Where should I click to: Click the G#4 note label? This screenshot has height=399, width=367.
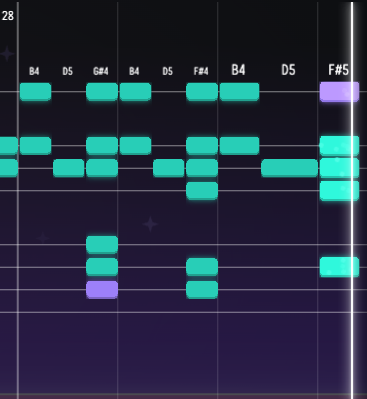tap(101, 71)
